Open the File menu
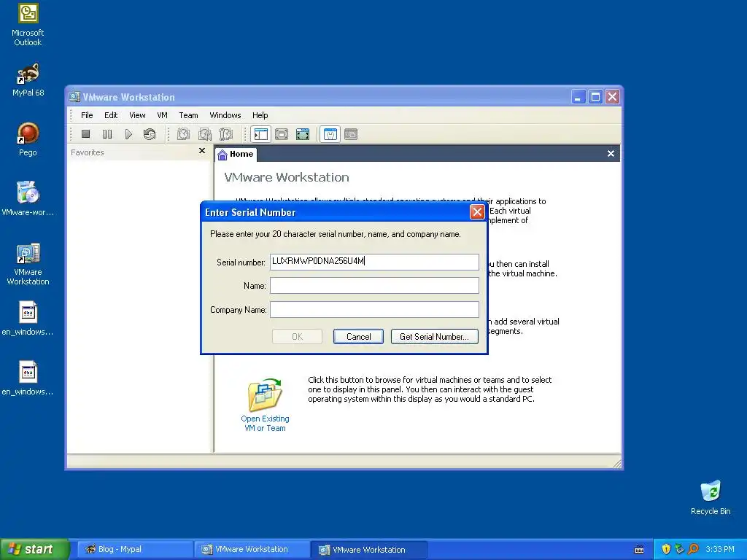This screenshot has height=560, width=747. pos(87,115)
